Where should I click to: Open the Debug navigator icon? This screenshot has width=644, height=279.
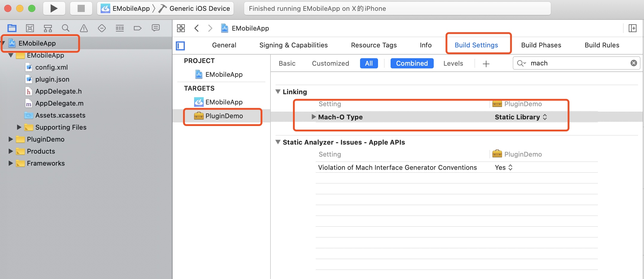[x=120, y=28]
